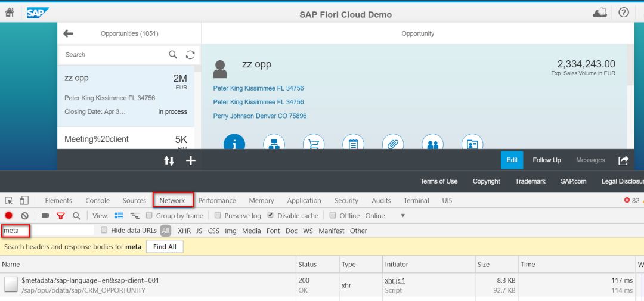Open the network search magnifier
644x301 pixels.
click(76, 216)
